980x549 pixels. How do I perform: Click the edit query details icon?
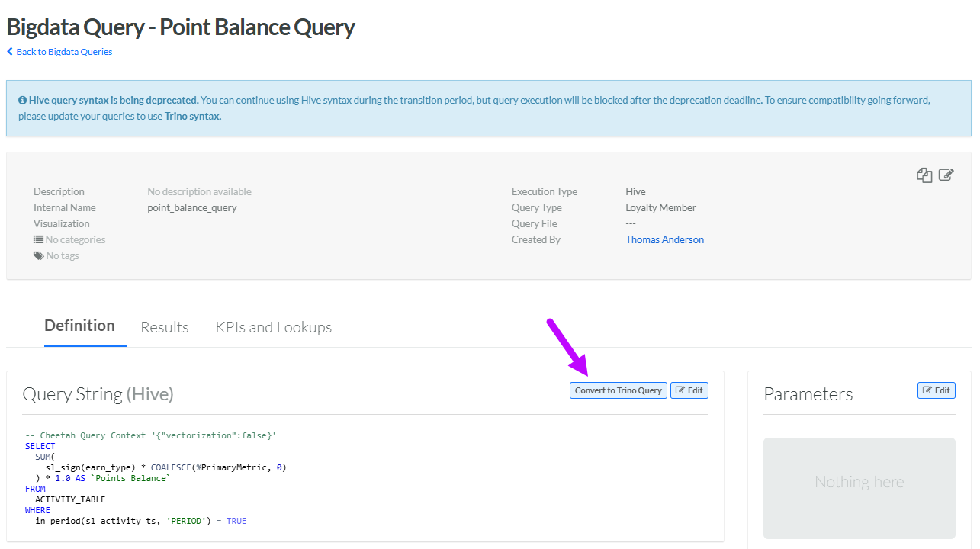pos(946,175)
